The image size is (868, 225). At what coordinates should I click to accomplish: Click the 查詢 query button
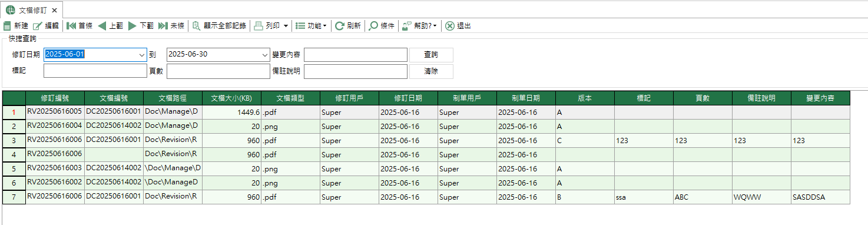[x=431, y=55]
